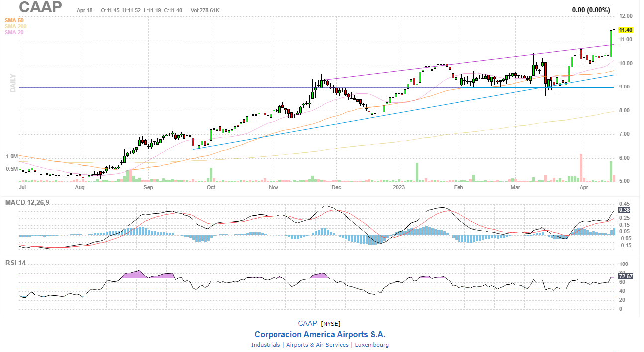Click the 2023 marker on the time axis
This screenshot has height=352, width=644.
pyautogui.click(x=399, y=188)
